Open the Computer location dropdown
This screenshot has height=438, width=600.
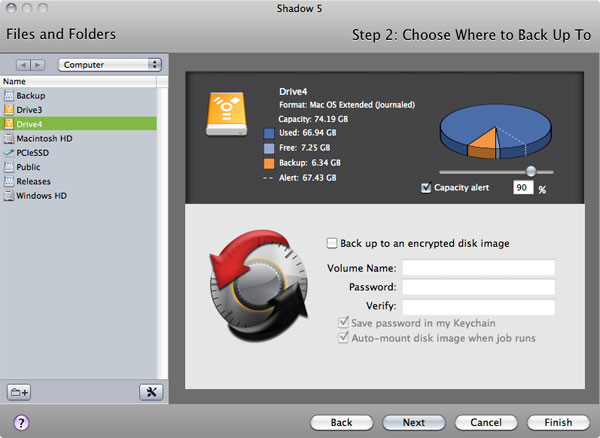pyautogui.click(x=110, y=65)
